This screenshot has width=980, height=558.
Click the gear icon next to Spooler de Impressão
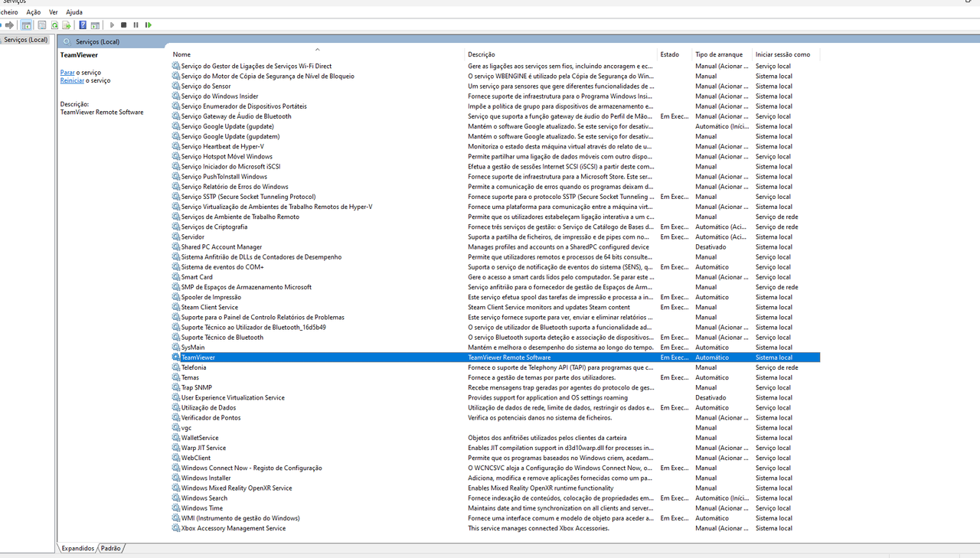[176, 297]
